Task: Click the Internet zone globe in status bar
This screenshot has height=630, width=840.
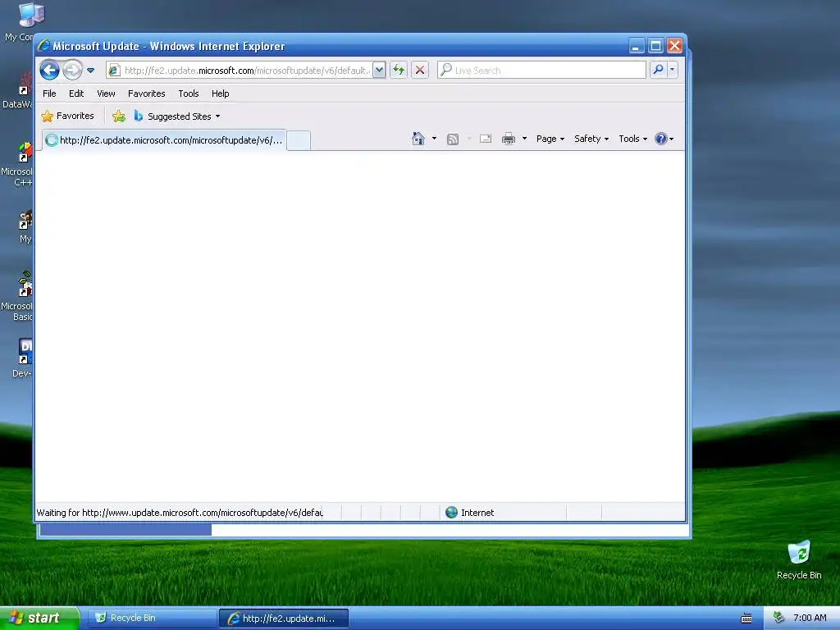Action: 452,513
